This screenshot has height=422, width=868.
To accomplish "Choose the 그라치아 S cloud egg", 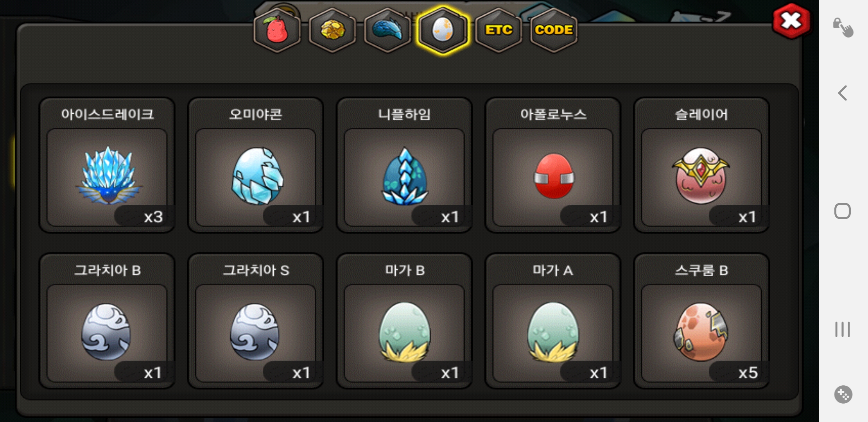I will coord(255,321).
